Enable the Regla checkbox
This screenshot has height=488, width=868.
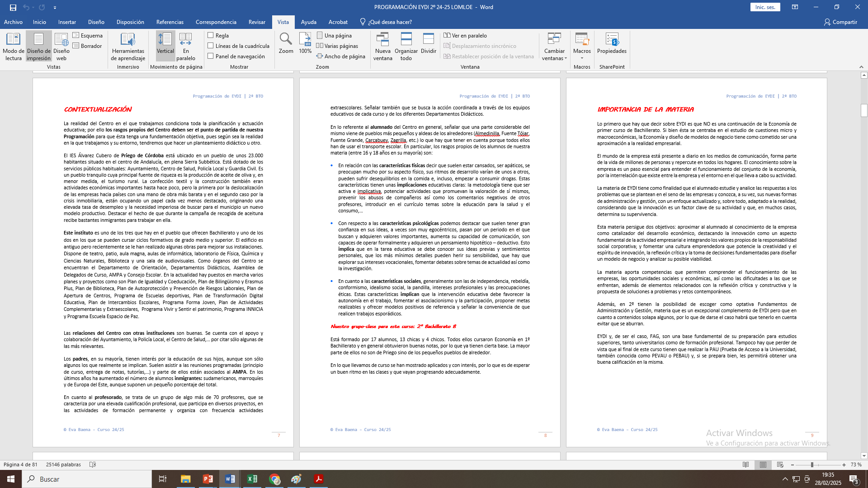pyautogui.click(x=211, y=35)
